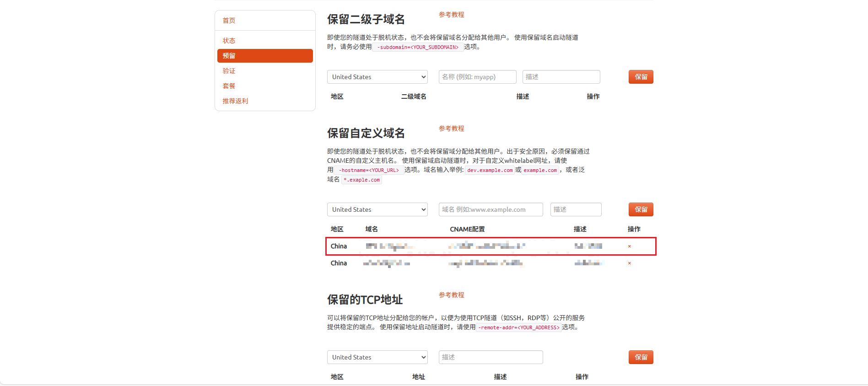Go to 状态 page in sidebar

229,41
